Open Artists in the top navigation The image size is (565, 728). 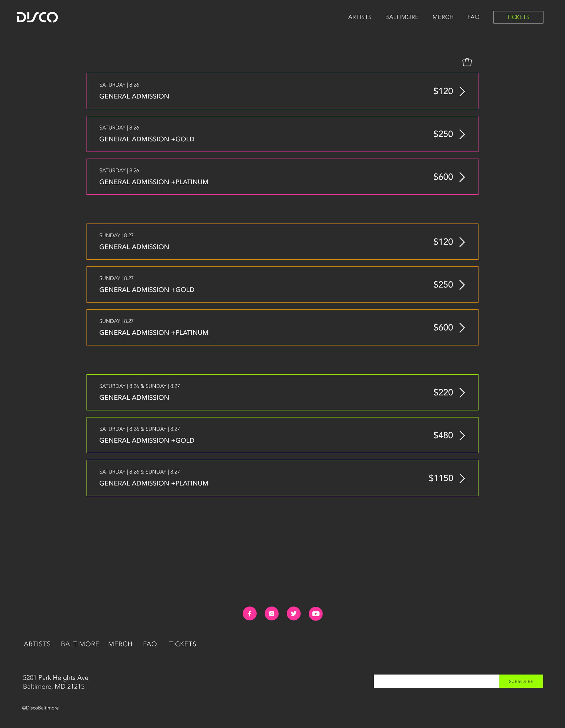(x=360, y=17)
